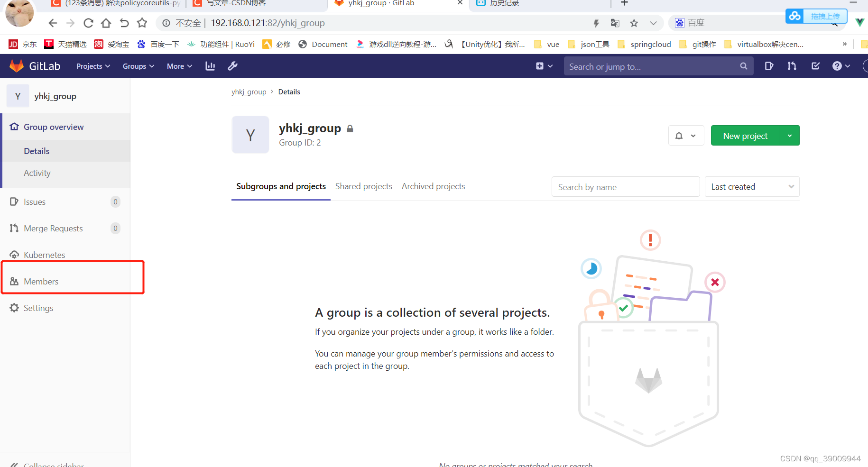
Task: Open the analytics chart icon in navbar
Action: (x=210, y=66)
